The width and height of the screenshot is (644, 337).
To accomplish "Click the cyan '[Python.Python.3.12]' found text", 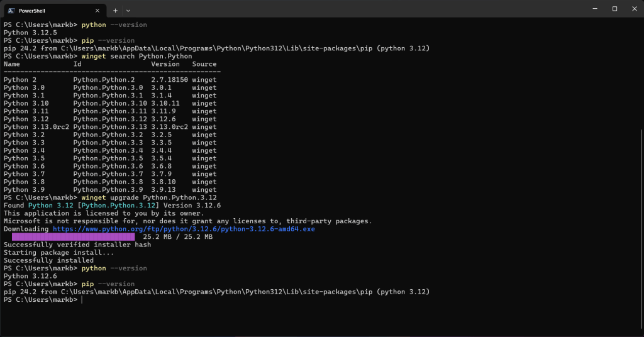I will (x=118, y=205).
